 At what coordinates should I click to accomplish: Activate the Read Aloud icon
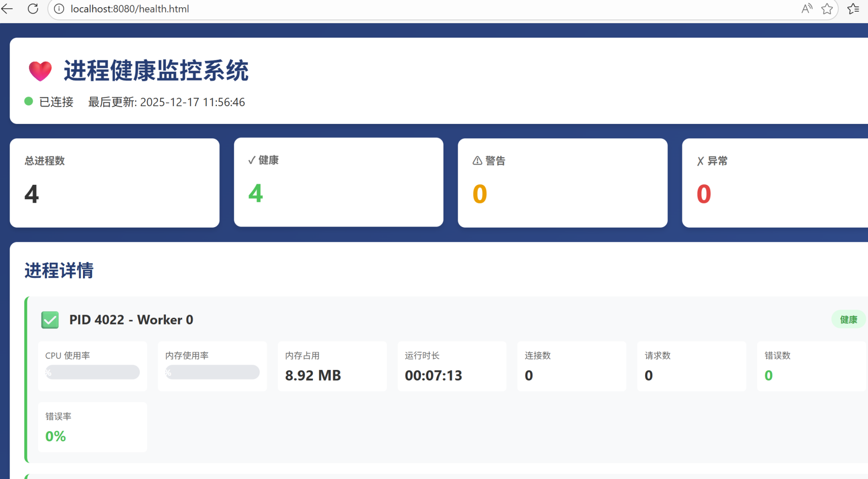pyautogui.click(x=806, y=9)
